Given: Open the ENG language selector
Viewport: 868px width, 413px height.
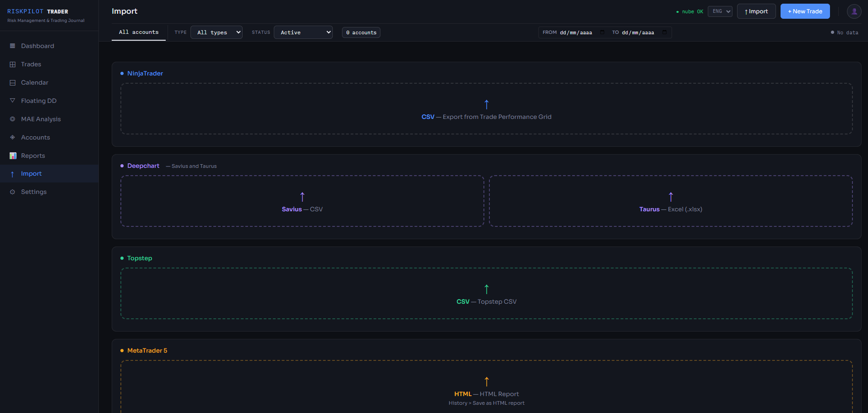Looking at the screenshot, I should [720, 11].
